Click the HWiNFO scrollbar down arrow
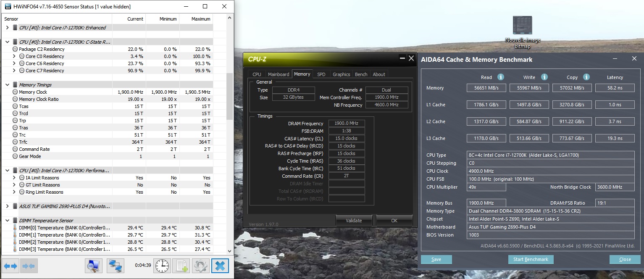Viewport: 644px width, 279px height. [229, 251]
